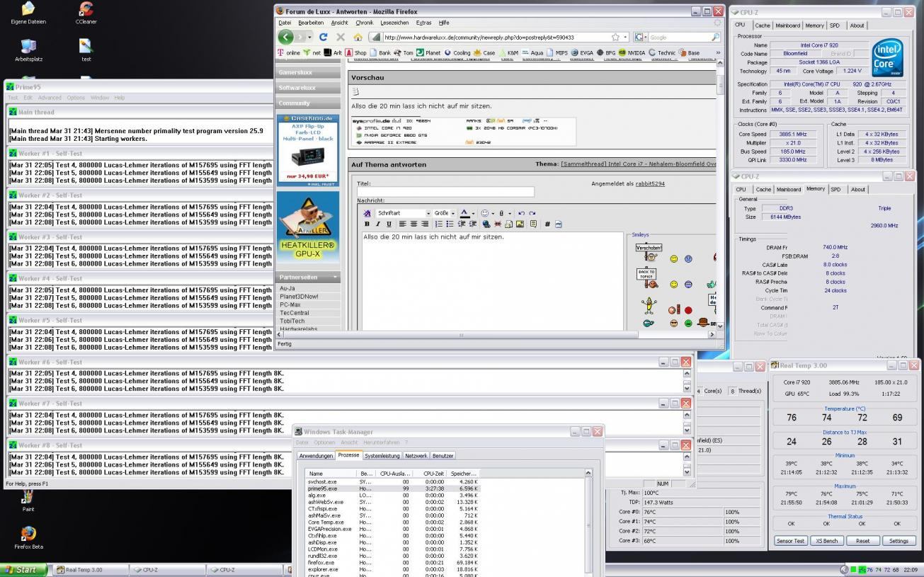Viewport: 924px width, 577px height.
Task: Insert image icon in editor toolbar
Action: [520, 224]
